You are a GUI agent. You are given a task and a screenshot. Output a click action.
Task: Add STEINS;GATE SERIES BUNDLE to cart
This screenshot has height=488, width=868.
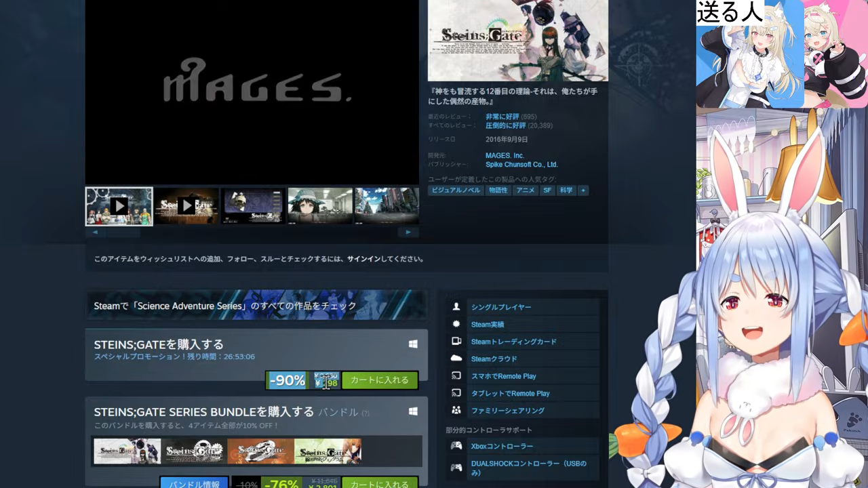pos(380,484)
